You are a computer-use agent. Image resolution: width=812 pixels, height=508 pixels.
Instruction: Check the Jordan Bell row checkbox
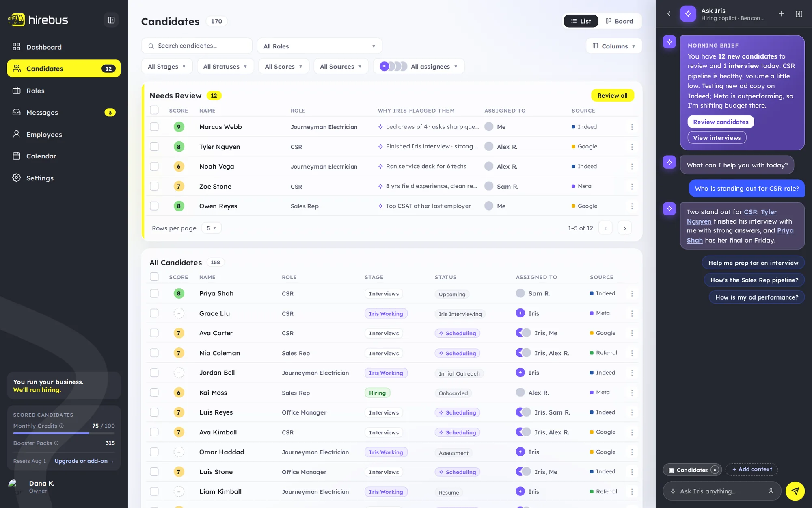pyautogui.click(x=154, y=373)
